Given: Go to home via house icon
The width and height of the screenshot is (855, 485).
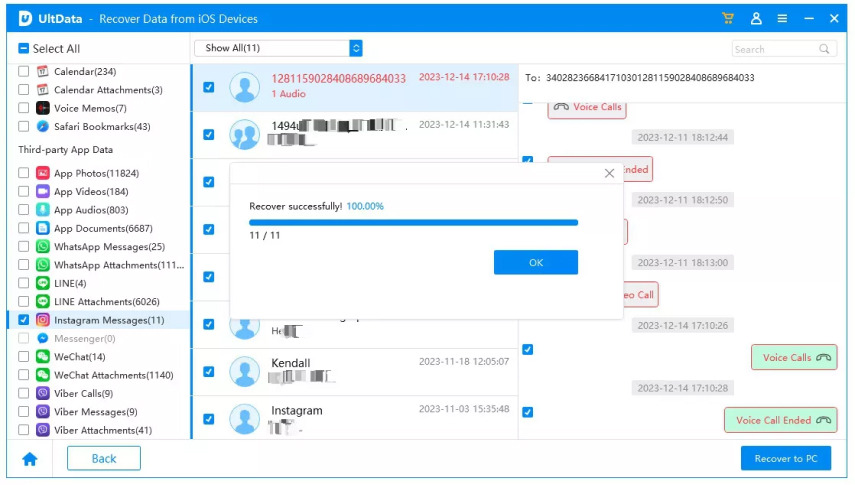Looking at the screenshot, I should click(x=30, y=459).
